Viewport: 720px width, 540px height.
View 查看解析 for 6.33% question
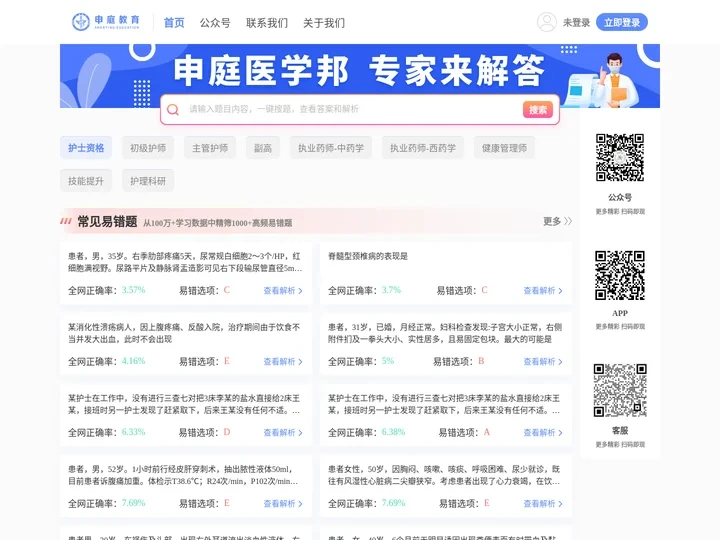(283, 433)
